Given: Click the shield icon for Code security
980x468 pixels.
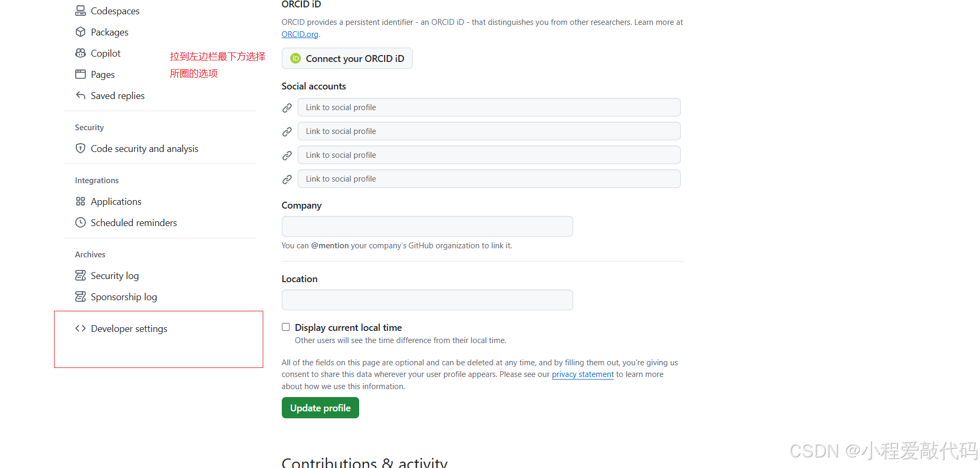Looking at the screenshot, I should 81,148.
